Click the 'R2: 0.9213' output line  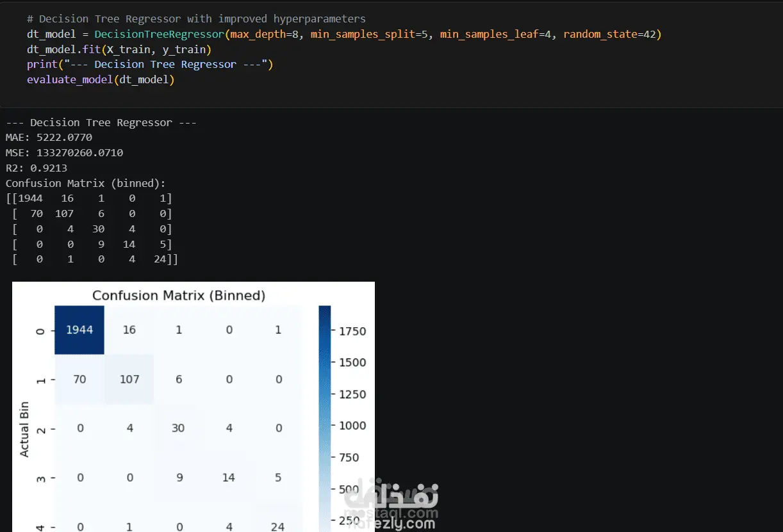coord(37,168)
